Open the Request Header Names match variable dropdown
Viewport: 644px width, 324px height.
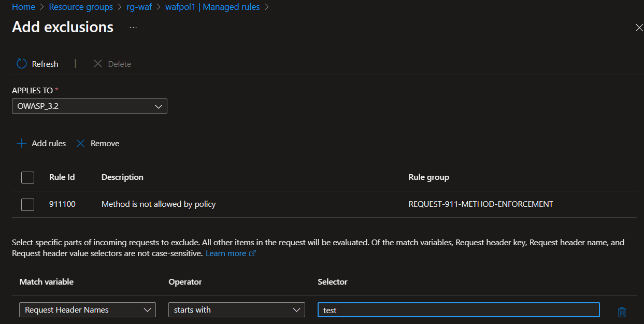(x=88, y=310)
